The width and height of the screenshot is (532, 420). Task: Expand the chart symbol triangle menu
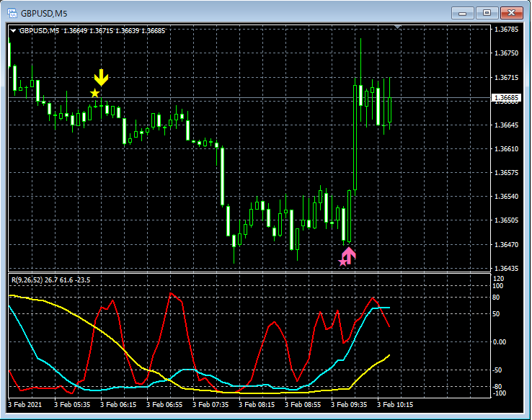(13, 31)
